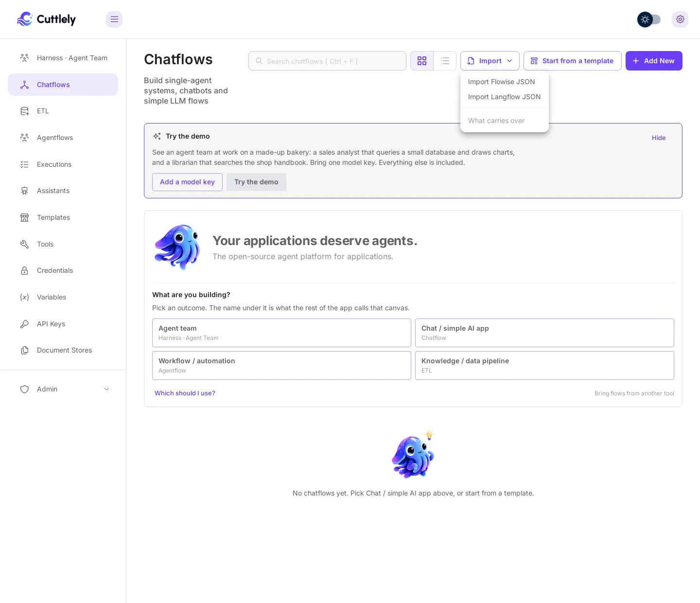
Task: Choose the Agent team outcome card
Action: (281, 333)
